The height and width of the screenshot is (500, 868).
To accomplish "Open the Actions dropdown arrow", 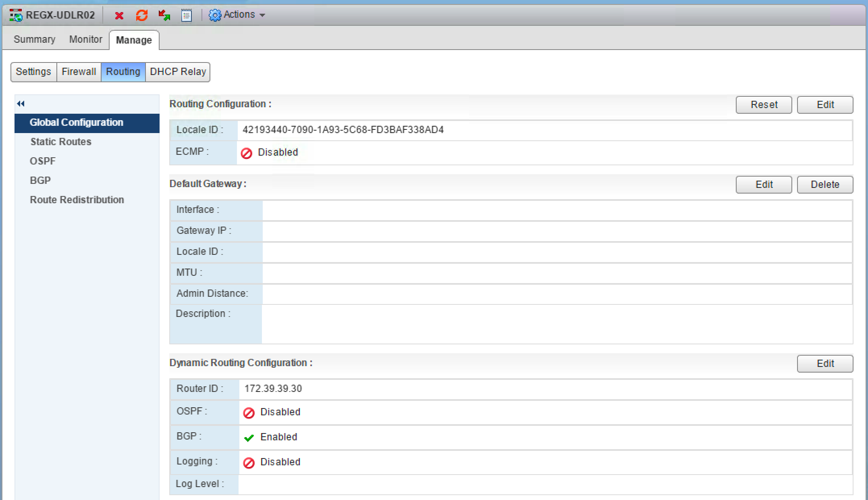I will pos(262,15).
